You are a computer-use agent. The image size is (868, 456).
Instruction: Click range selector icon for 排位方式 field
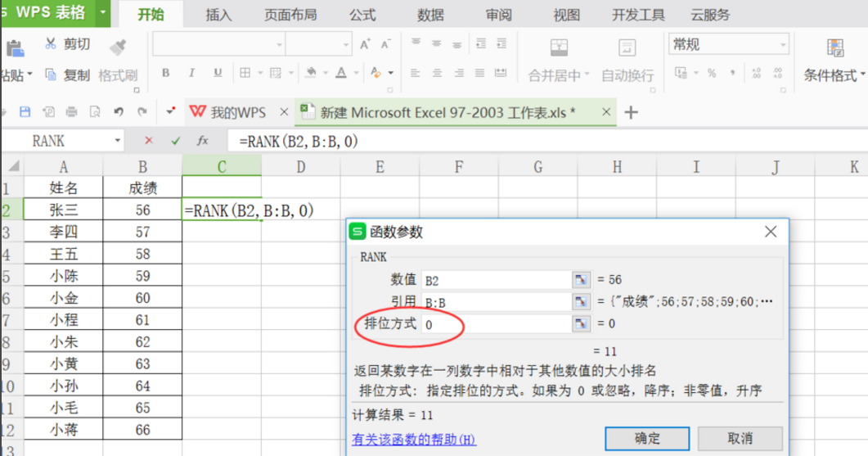(x=581, y=323)
